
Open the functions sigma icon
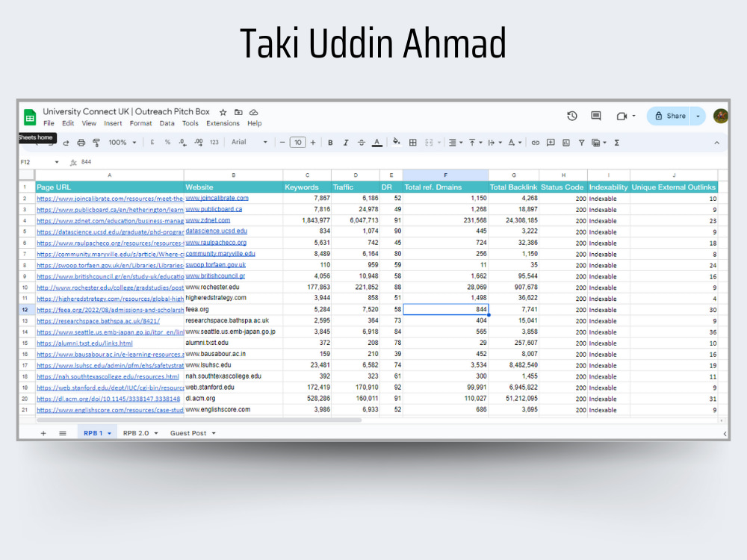[x=616, y=143]
